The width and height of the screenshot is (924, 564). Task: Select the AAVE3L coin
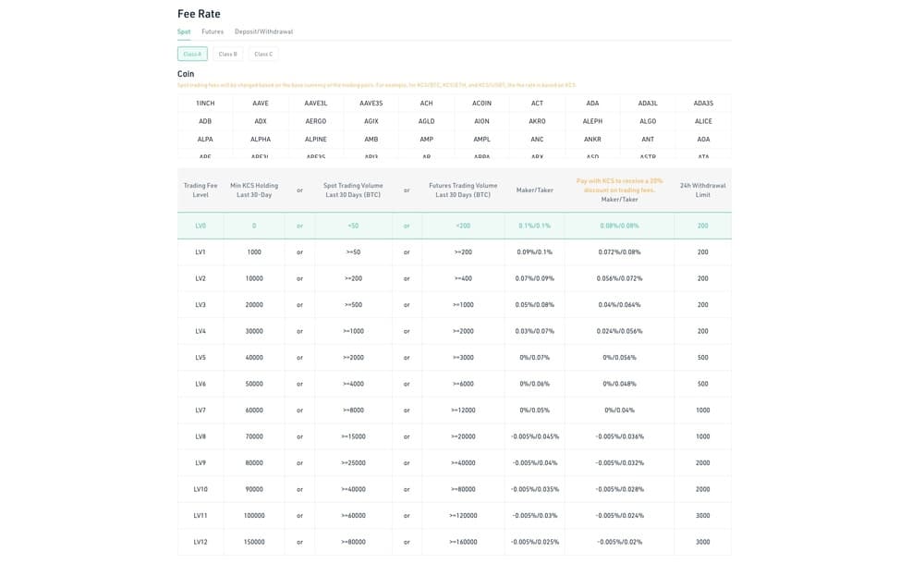316,104
